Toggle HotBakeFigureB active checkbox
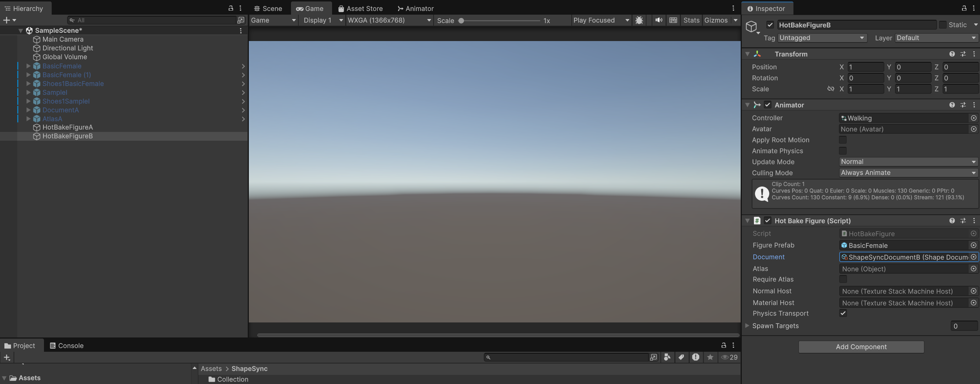 click(x=770, y=25)
